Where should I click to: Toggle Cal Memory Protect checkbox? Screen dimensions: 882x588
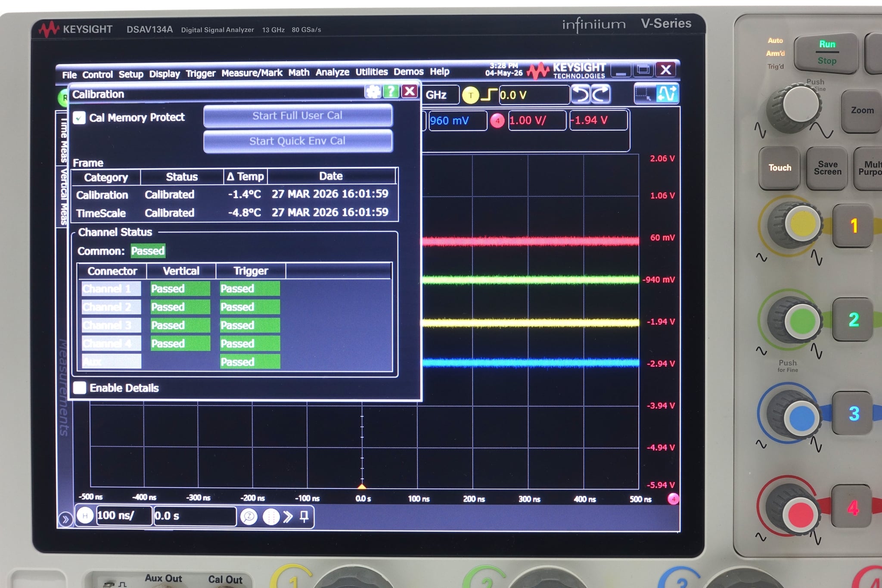[79, 118]
